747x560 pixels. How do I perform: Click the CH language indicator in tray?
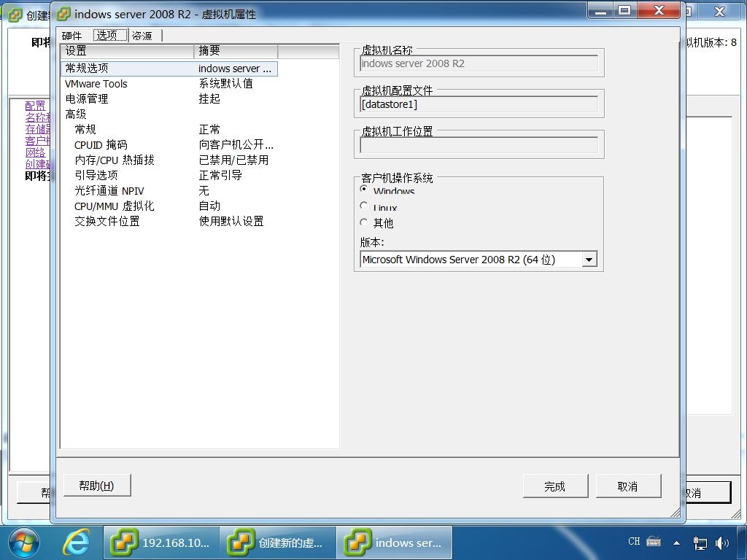[x=634, y=542]
